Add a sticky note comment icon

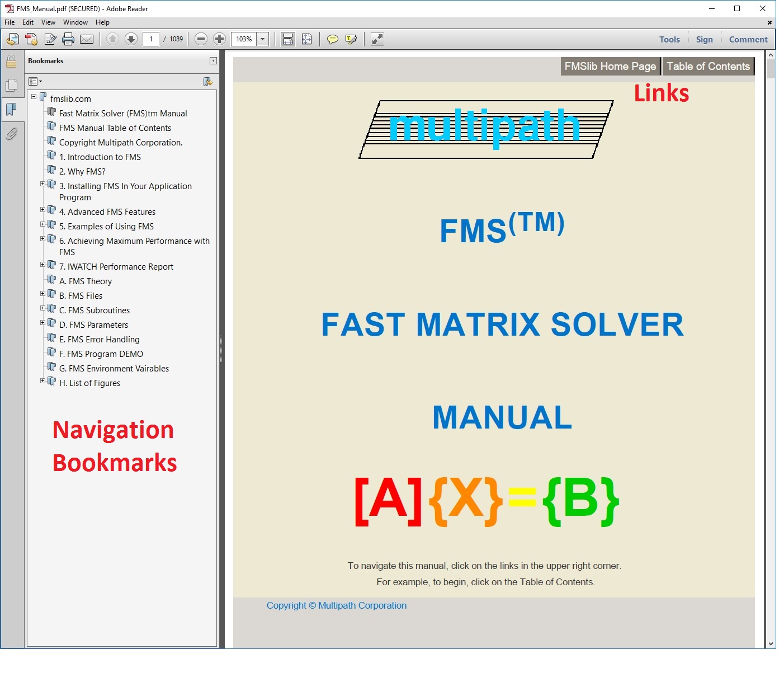click(x=333, y=39)
